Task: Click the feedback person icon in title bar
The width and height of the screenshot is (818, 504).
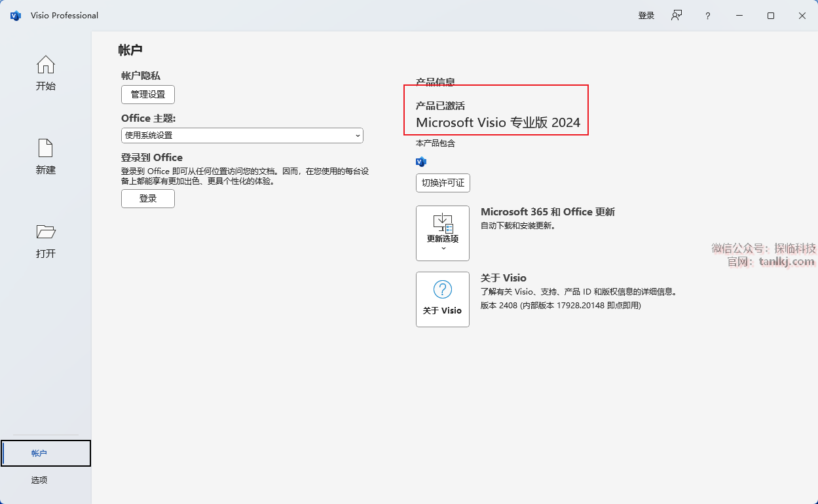Action: coord(677,16)
